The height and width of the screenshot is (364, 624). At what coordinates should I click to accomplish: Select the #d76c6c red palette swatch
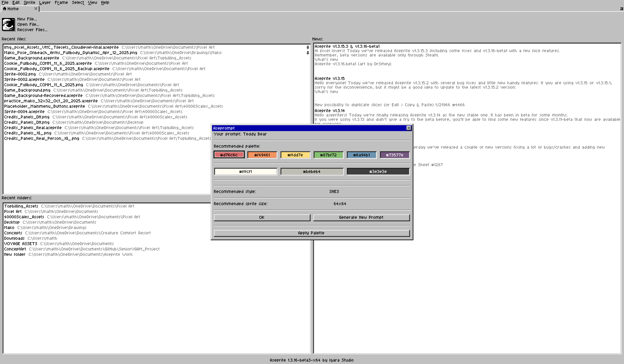click(229, 155)
